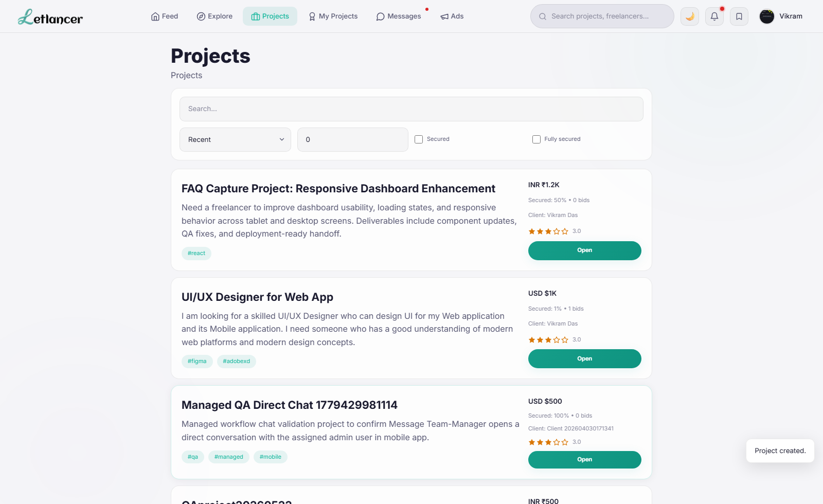Click Secured: 1% • 1 bids text
823x504 pixels.
coord(556,309)
